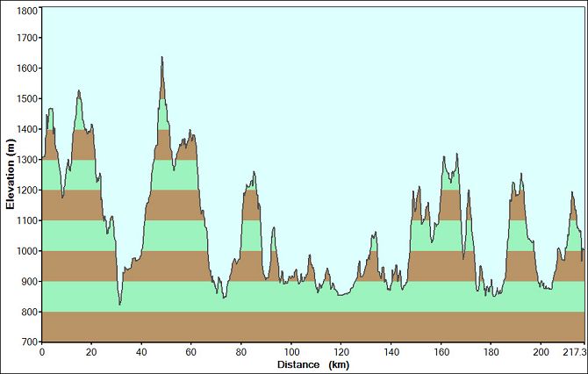Click the 1000 m elevation tick label
This screenshot has width=588, height=374.
coord(27,251)
